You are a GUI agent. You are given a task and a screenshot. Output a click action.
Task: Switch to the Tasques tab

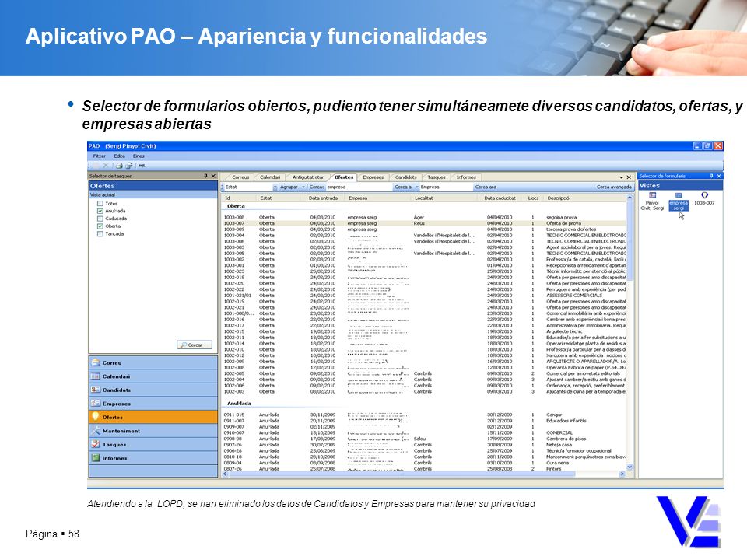coord(437,177)
